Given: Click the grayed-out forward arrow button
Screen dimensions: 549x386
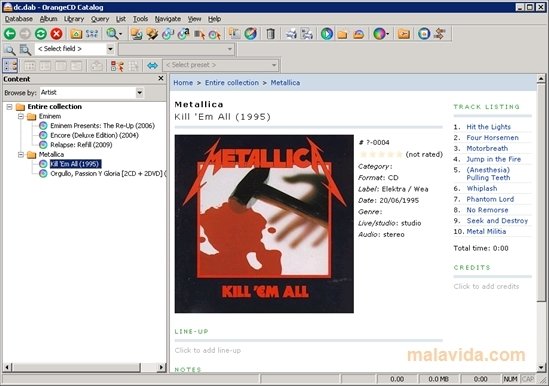Looking at the screenshot, I should tap(25, 34).
